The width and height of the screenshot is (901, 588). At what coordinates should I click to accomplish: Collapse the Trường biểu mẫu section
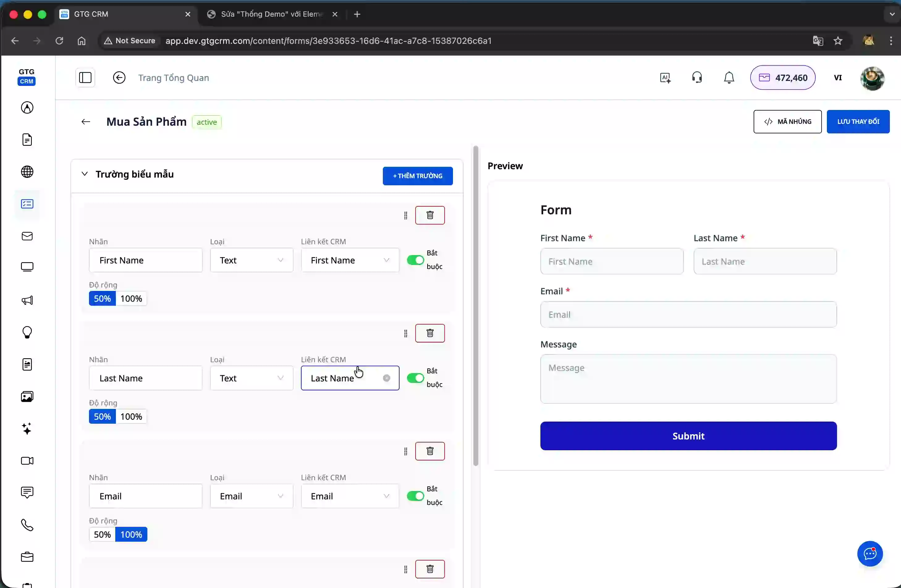click(x=84, y=174)
